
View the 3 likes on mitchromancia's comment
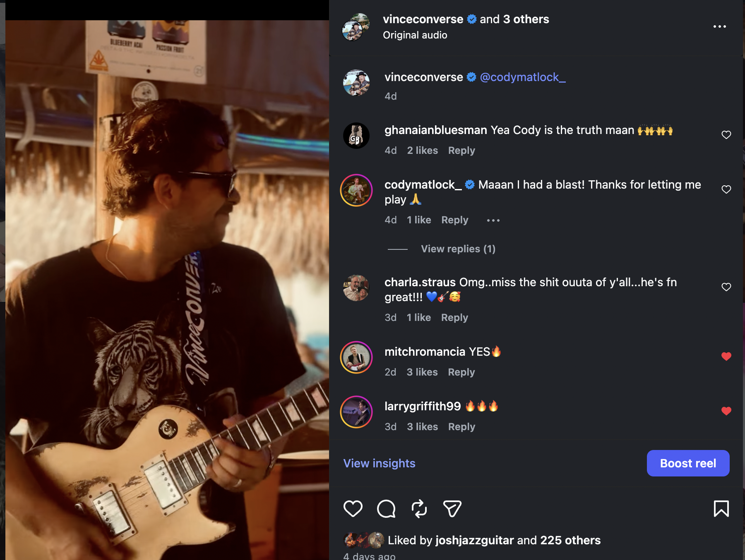422,372
